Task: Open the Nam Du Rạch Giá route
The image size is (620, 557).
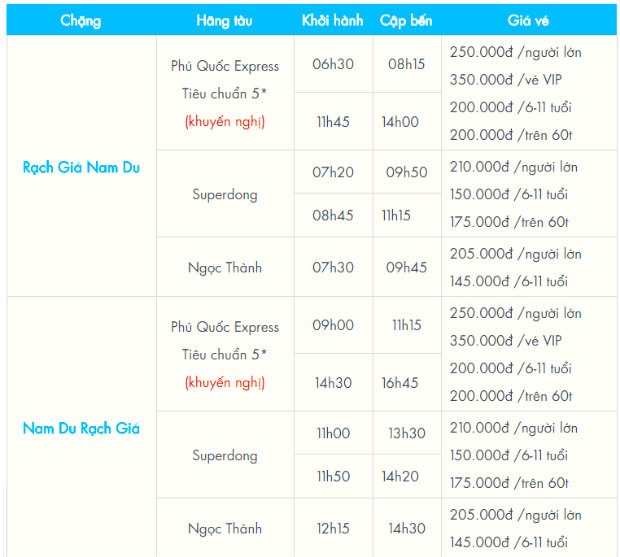Action: (x=81, y=428)
